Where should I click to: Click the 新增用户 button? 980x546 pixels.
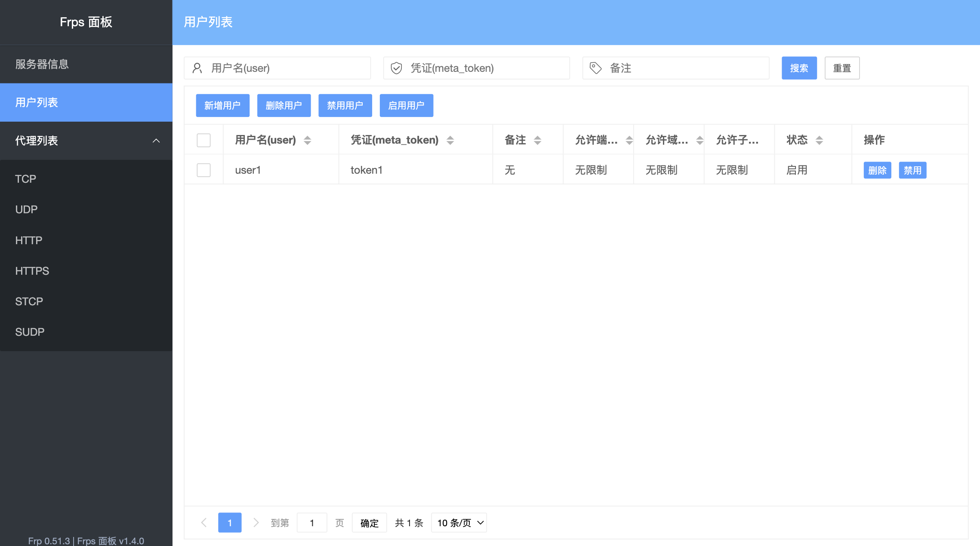(222, 105)
